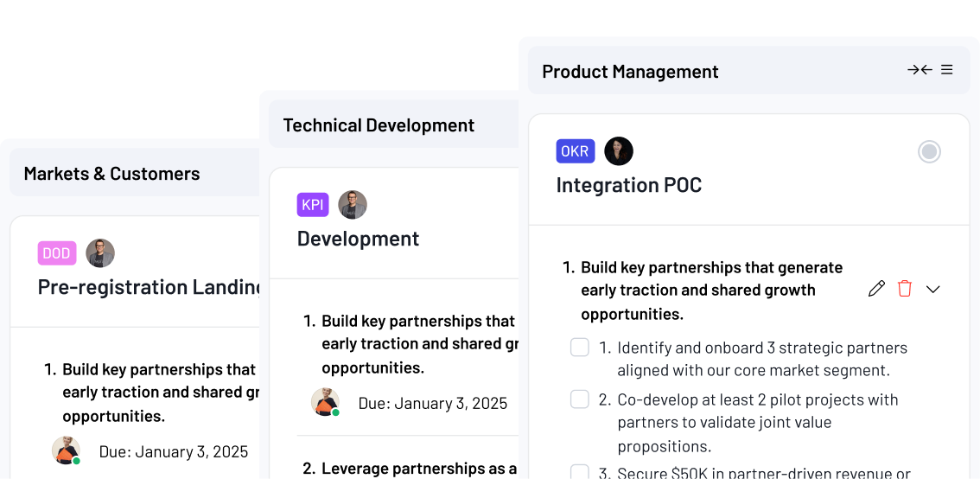Open the Development card title
This screenshot has height=479, width=980.
(x=358, y=239)
